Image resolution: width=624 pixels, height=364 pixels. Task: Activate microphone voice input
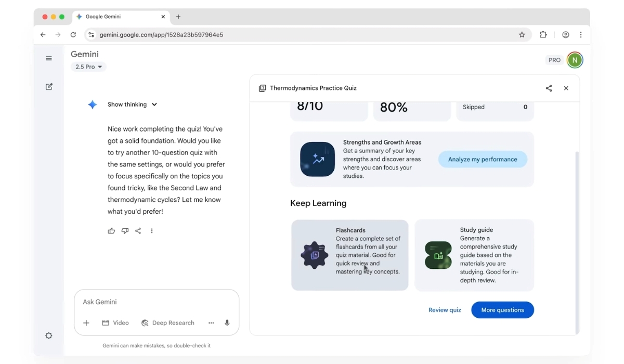227,323
